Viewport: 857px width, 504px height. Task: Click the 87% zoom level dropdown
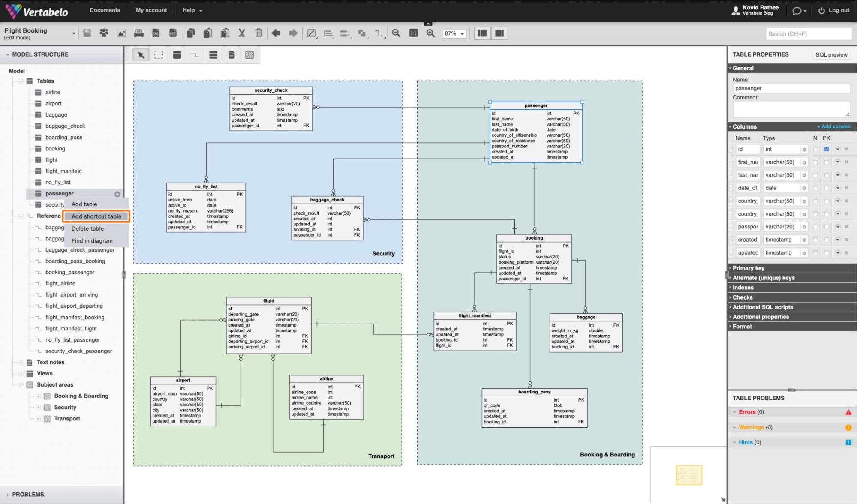452,33
